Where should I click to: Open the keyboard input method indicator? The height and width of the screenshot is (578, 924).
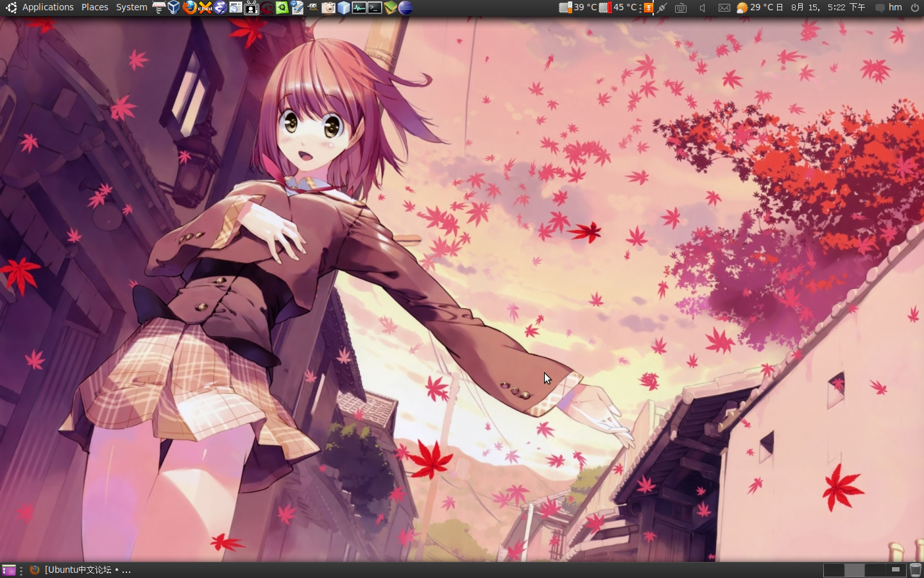681,8
